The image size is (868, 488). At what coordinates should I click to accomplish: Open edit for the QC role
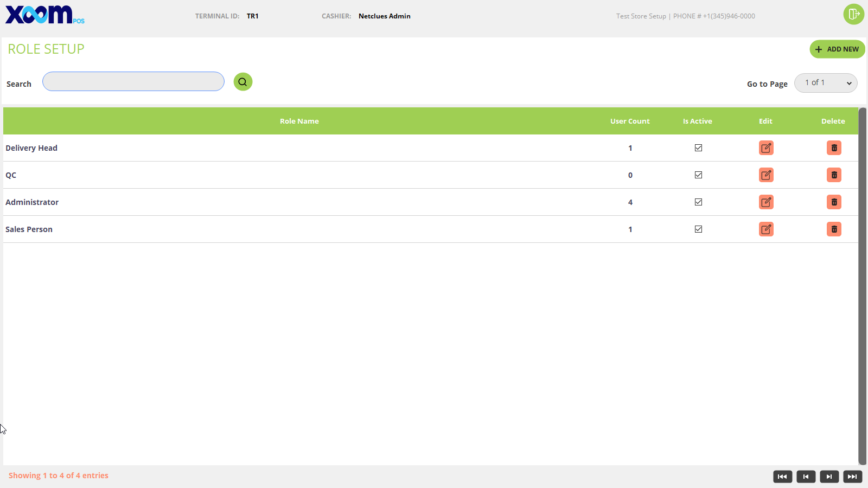pyautogui.click(x=766, y=175)
